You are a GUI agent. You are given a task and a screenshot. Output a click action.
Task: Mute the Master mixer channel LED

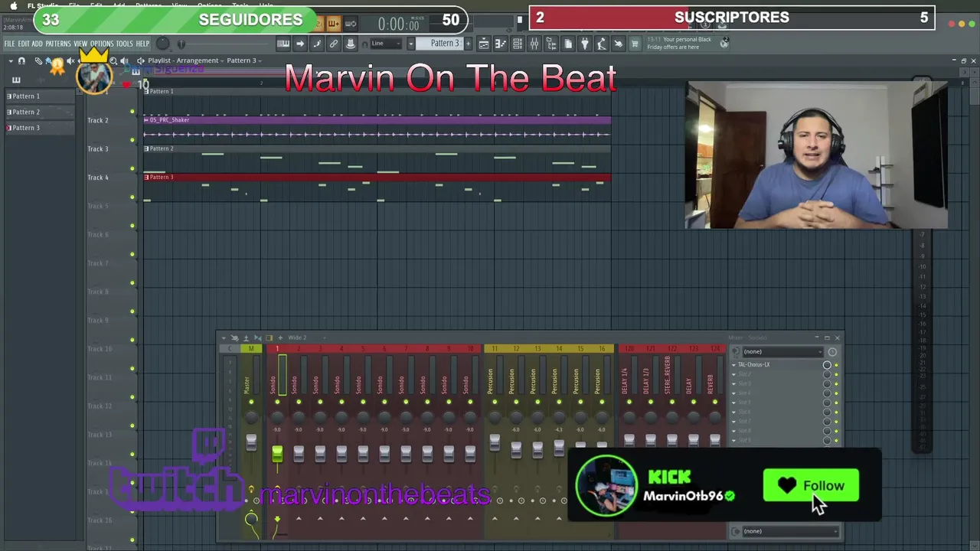[x=251, y=402]
